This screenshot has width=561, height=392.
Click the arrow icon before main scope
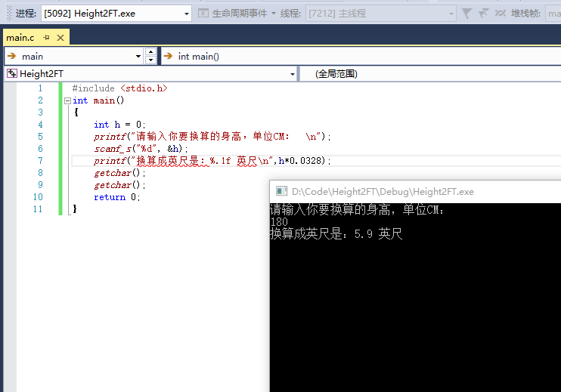[12, 56]
